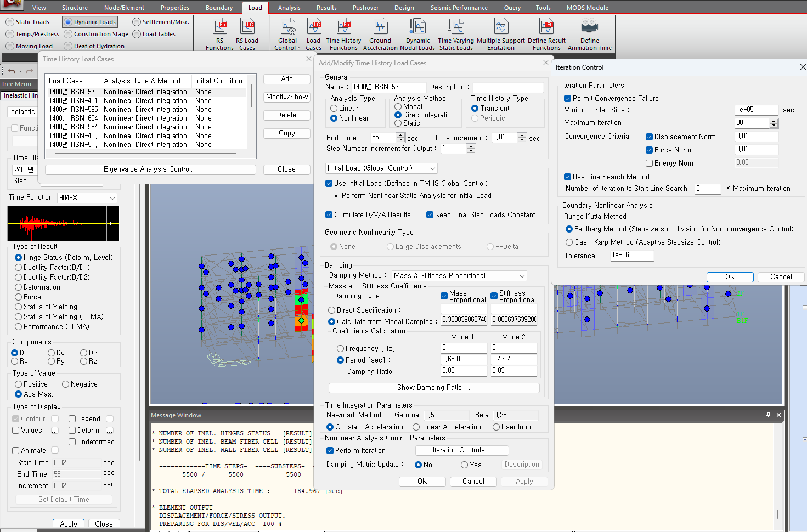Decrease Time Increment spinner value
This screenshot has width=807, height=532.
click(x=522, y=140)
